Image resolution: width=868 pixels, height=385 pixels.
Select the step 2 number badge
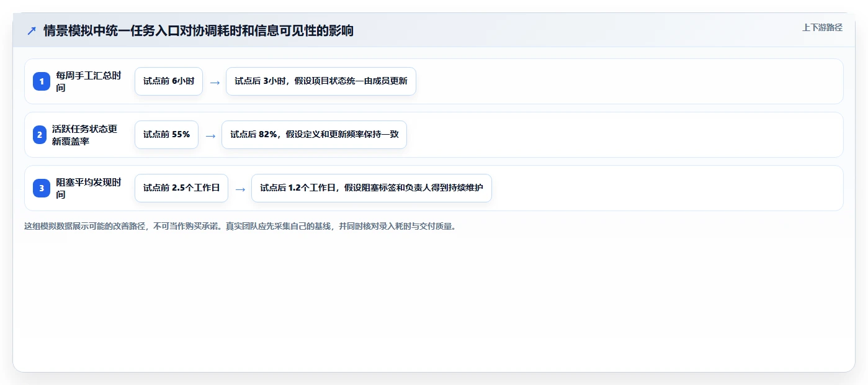pyautogui.click(x=40, y=135)
